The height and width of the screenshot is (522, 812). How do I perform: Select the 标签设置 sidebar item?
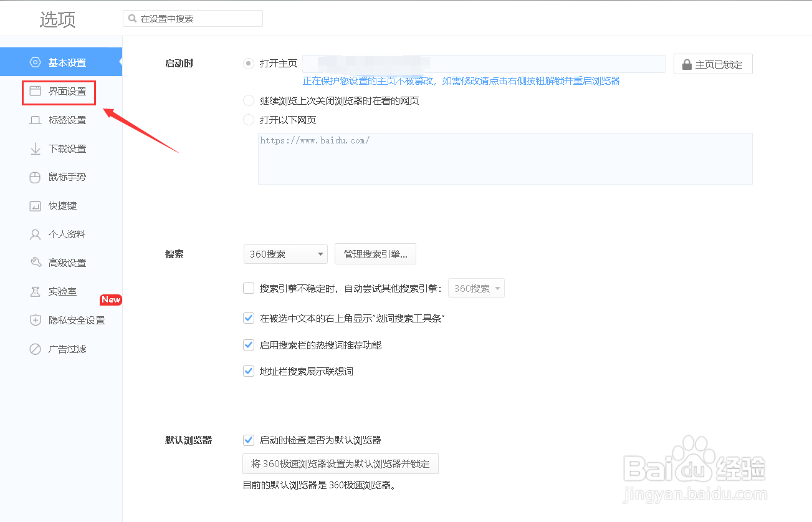point(58,120)
